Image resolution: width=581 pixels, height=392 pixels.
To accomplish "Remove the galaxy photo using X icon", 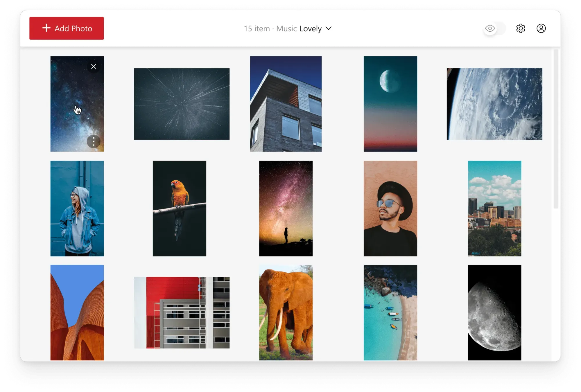I will 94,66.
